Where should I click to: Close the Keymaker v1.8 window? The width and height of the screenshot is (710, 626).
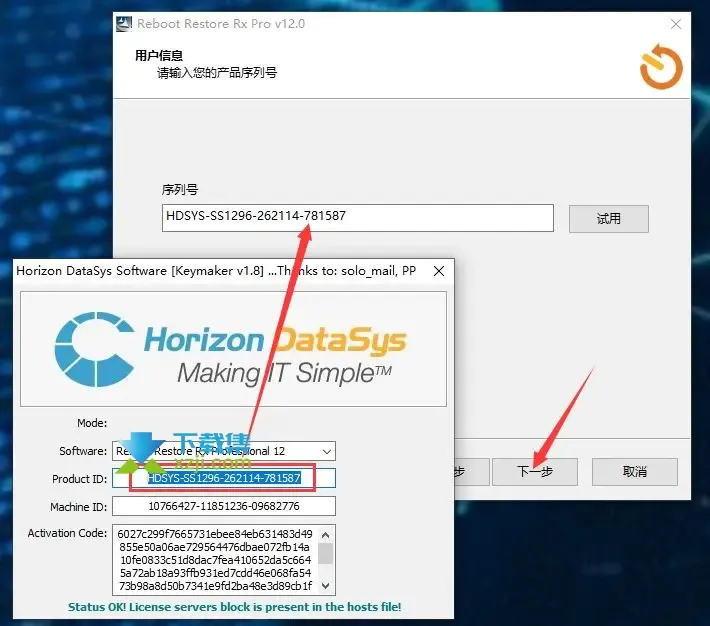point(438,271)
